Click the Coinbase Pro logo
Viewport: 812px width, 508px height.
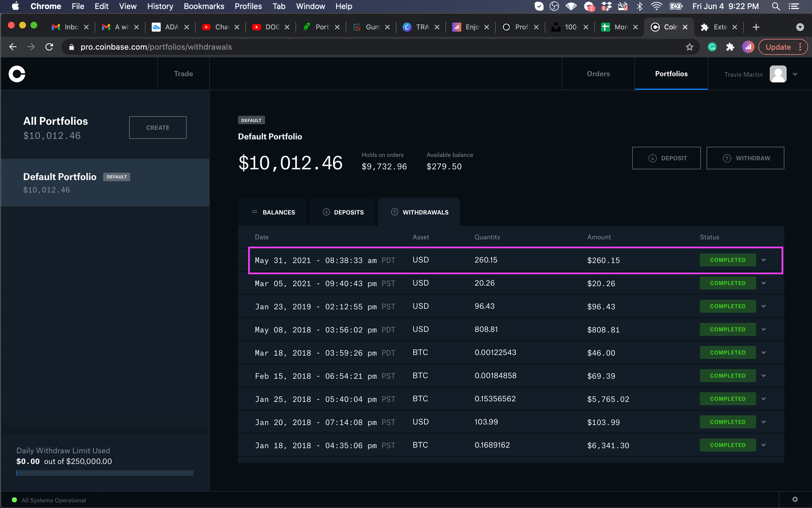pyautogui.click(x=17, y=74)
